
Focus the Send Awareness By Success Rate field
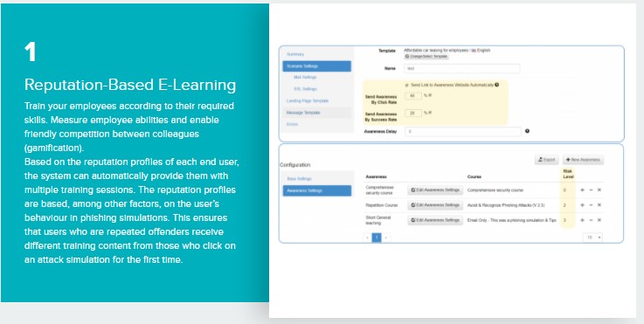413,113
